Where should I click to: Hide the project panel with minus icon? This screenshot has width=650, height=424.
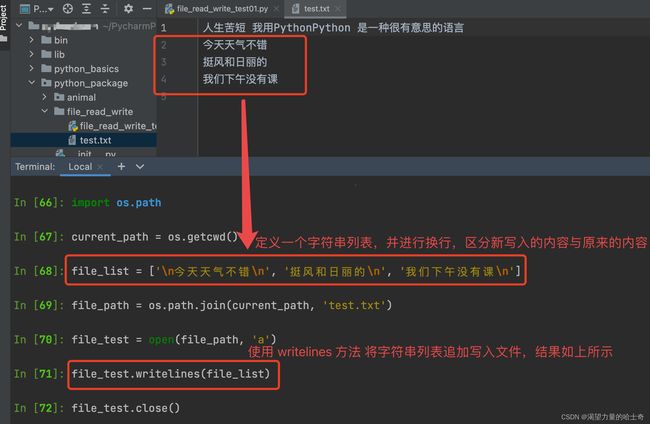point(147,8)
